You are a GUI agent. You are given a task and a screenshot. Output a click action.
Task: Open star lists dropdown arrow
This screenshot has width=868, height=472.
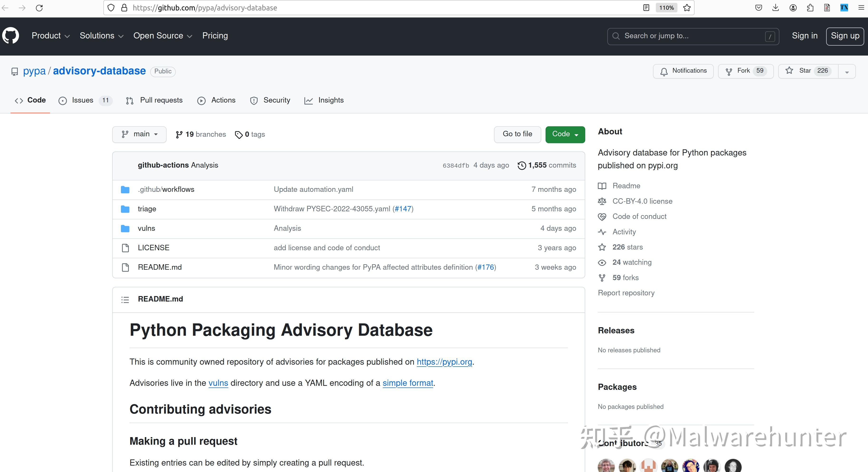[x=847, y=72]
